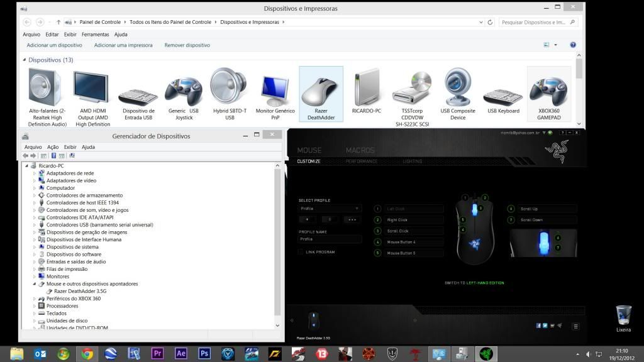Expand the Teclados node
Image resolution: width=644 pixels, height=362 pixels.
coord(35,313)
